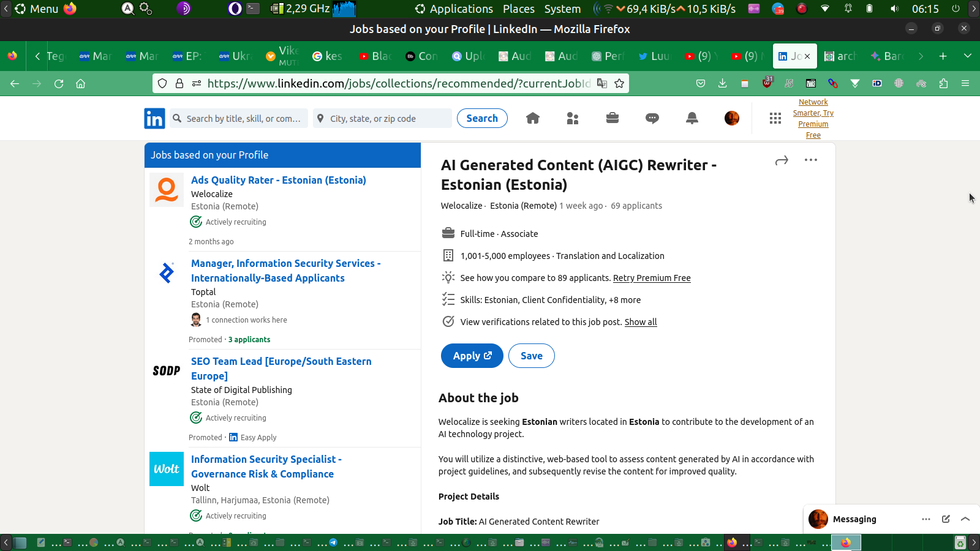Open the LinkedIn apps grid icon
Image resolution: width=980 pixels, height=551 pixels.
775,118
